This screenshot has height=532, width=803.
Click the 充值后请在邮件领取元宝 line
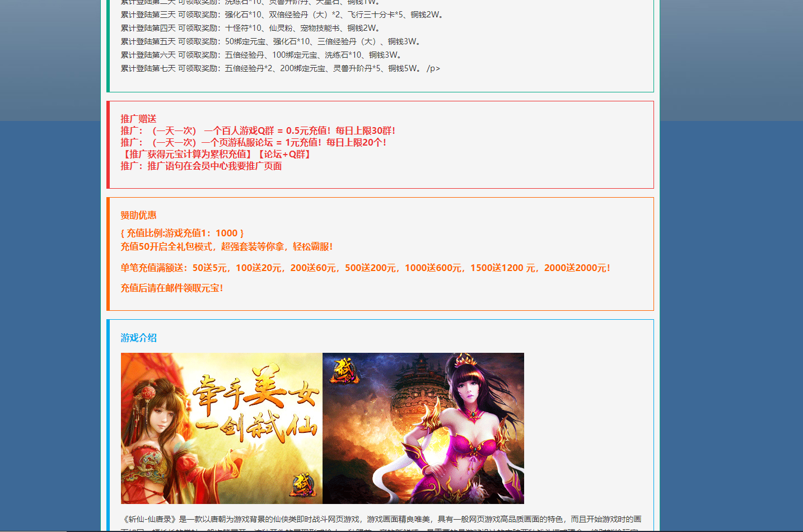click(171, 288)
